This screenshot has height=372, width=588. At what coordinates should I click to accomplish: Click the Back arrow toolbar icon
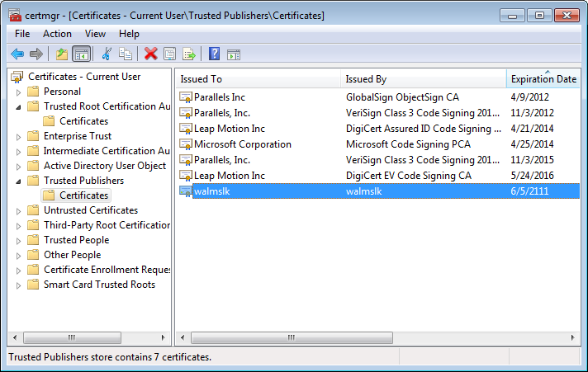point(17,54)
